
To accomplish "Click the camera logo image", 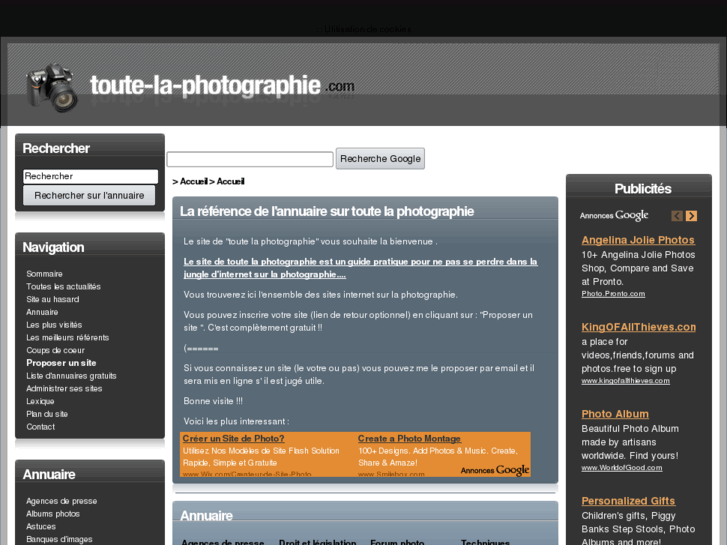I will [51, 87].
